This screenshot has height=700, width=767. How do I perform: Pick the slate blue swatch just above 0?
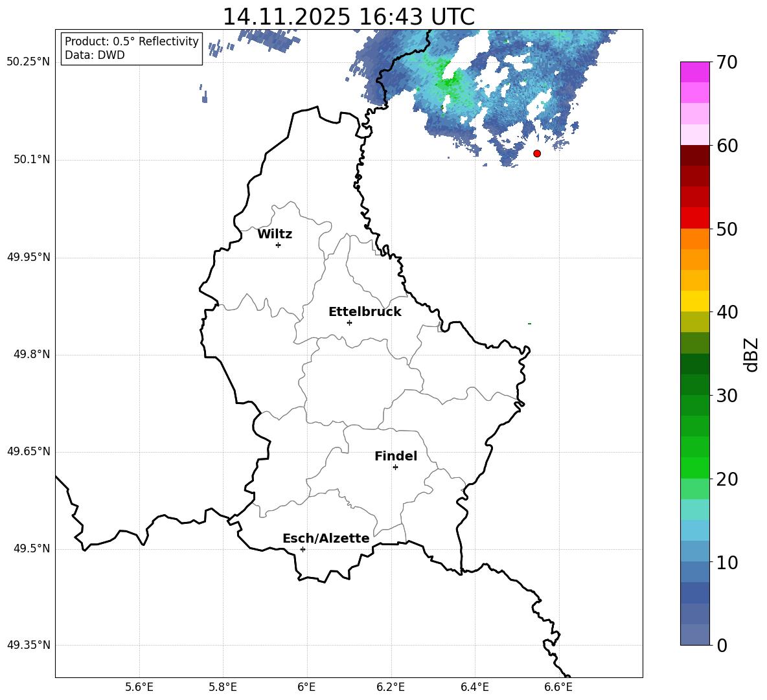pos(694,635)
